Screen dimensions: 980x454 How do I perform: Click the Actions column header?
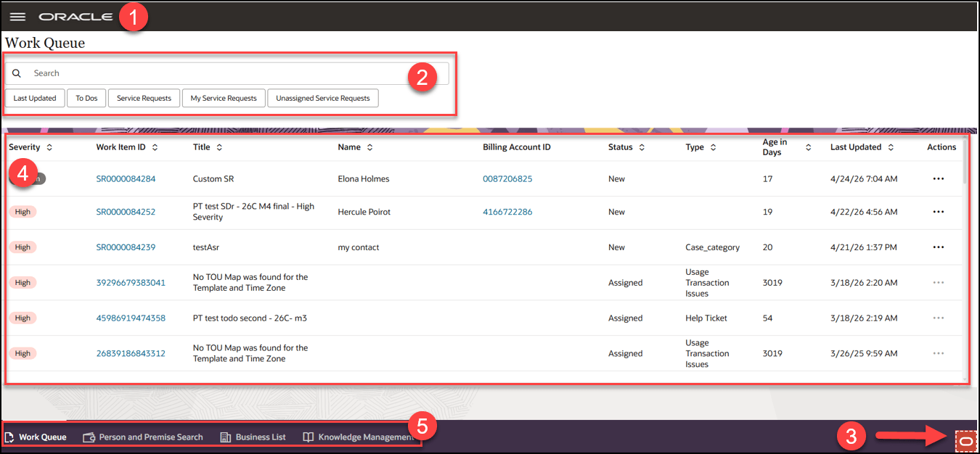[x=942, y=147]
